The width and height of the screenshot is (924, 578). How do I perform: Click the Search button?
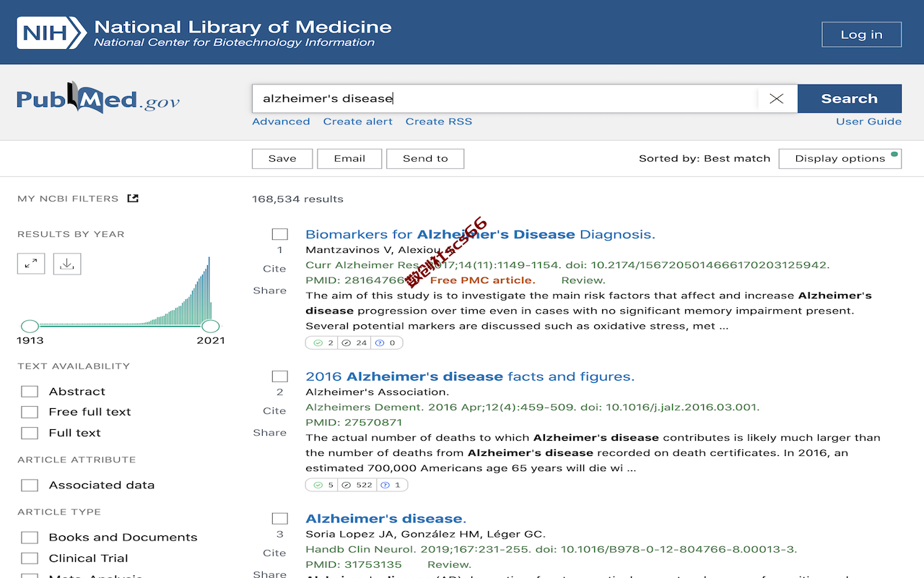coord(850,98)
